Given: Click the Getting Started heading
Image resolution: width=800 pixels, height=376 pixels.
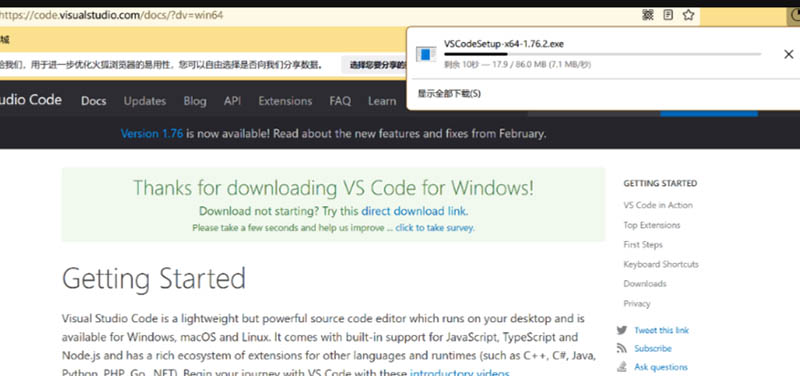Looking at the screenshot, I should 154,279.
